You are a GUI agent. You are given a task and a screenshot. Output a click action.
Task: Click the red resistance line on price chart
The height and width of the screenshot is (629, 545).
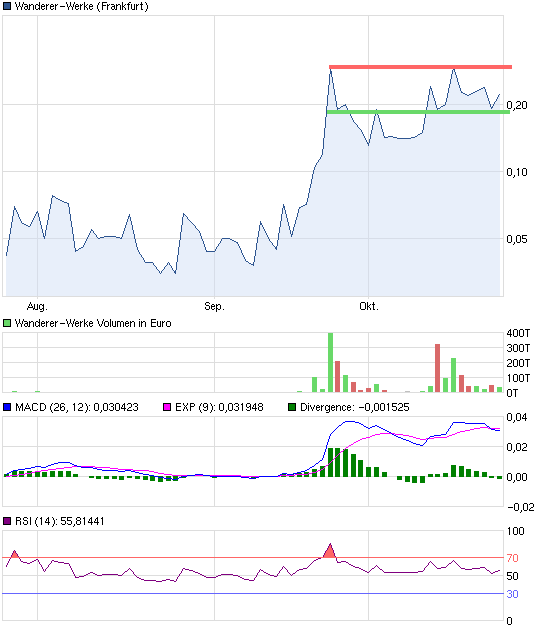tap(420, 67)
